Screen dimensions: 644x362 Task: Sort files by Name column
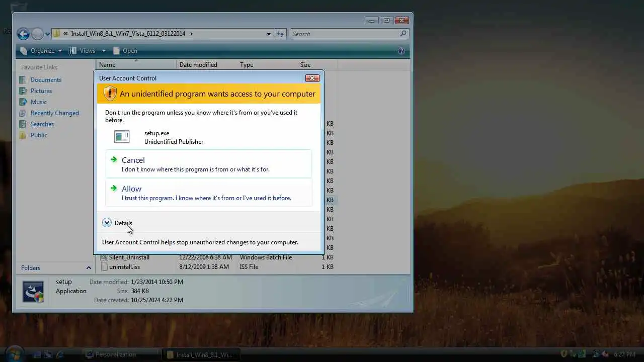(136, 64)
